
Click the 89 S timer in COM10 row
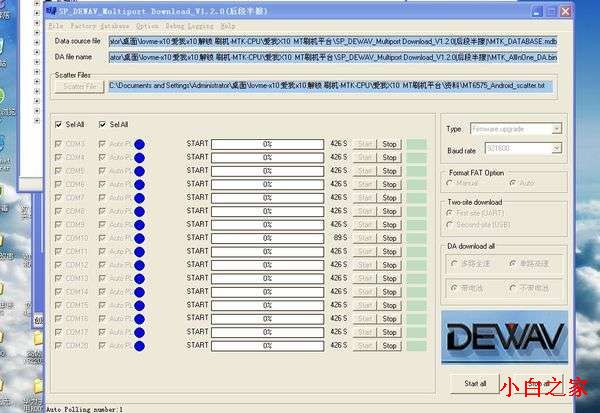pos(340,238)
